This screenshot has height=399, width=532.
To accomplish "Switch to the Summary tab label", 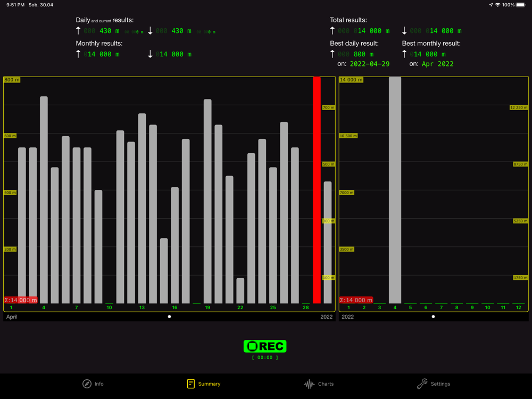I will pos(209,384).
